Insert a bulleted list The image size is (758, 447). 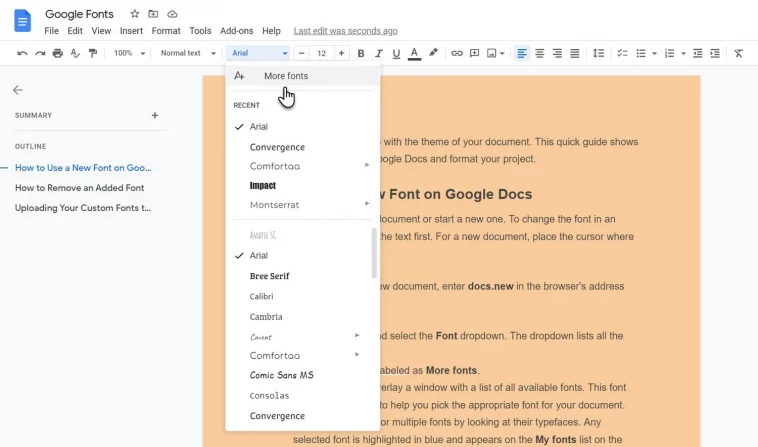641,53
